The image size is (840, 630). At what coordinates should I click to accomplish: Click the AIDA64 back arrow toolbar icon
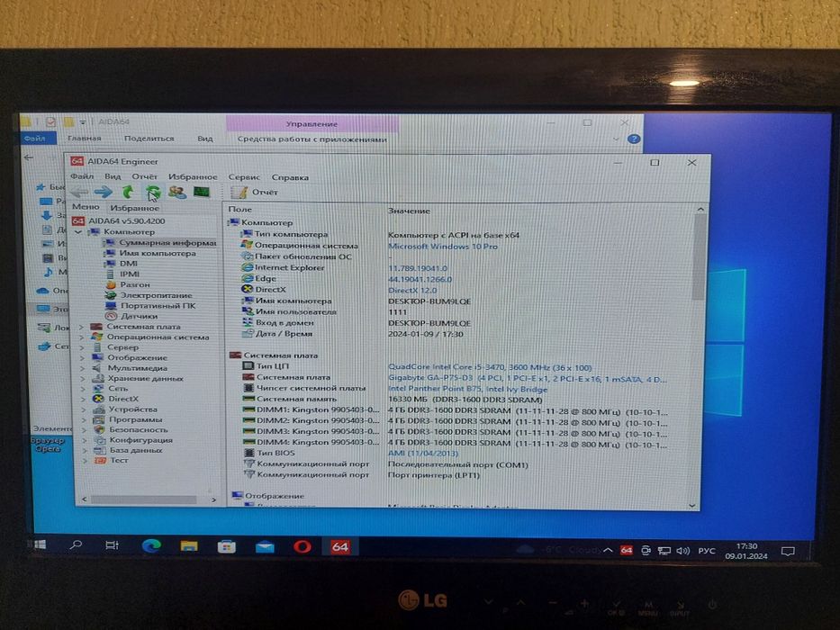79,192
